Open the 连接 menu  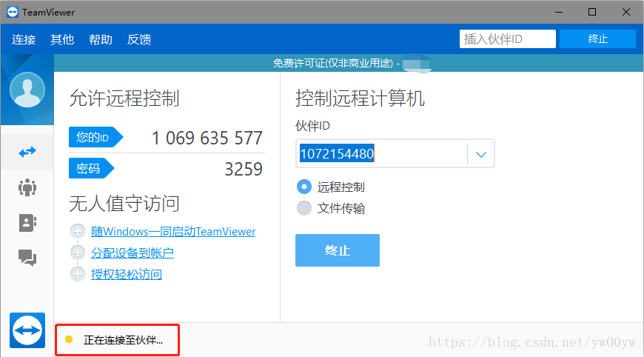24,39
